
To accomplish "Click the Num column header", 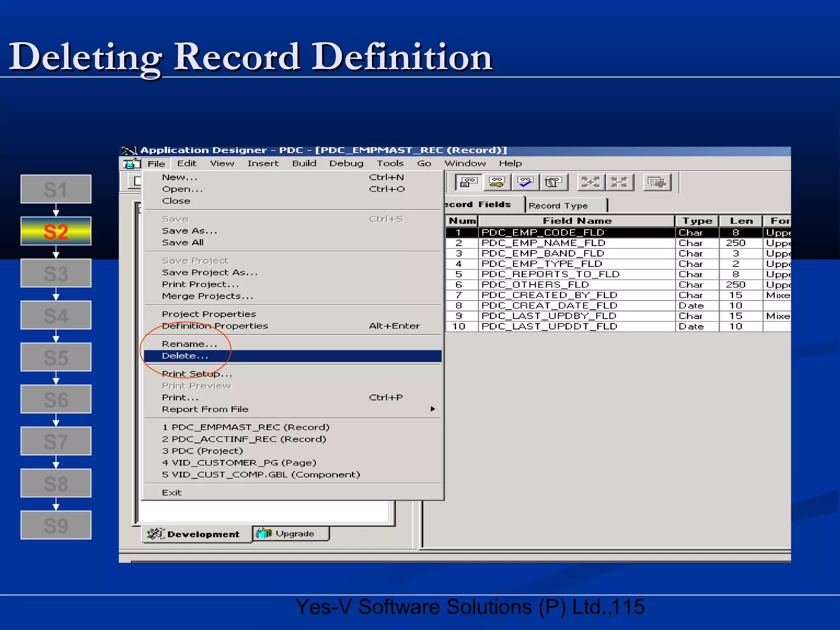I will (x=462, y=221).
